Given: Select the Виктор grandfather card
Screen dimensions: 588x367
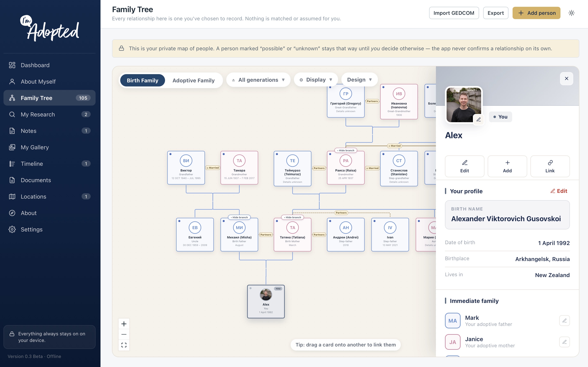Looking at the screenshot, I should pyautogui.click(x=186, y=168).
